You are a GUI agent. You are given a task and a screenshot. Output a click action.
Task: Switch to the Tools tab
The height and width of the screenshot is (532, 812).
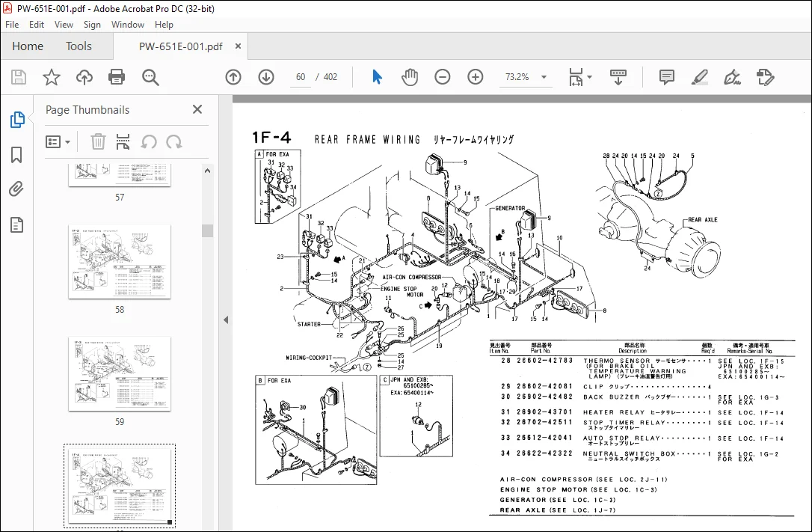pyautogui.click(x=79, y=46)
